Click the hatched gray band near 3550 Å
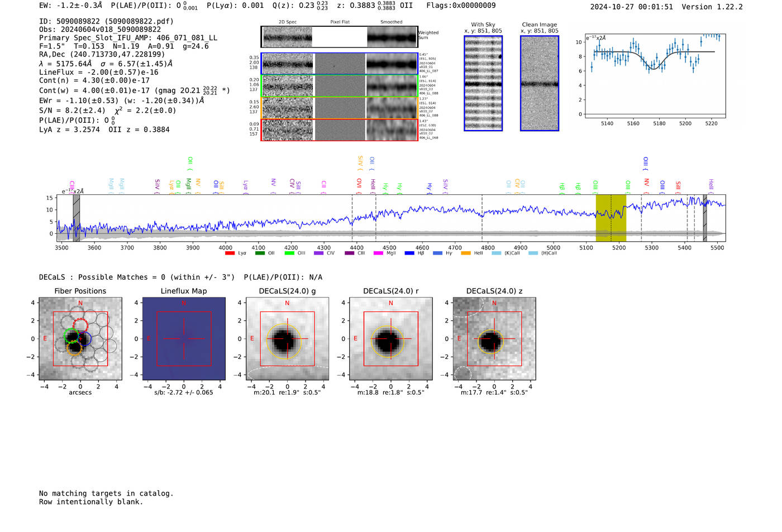Viewport: 782px width, 532px height. pos(77,218)
